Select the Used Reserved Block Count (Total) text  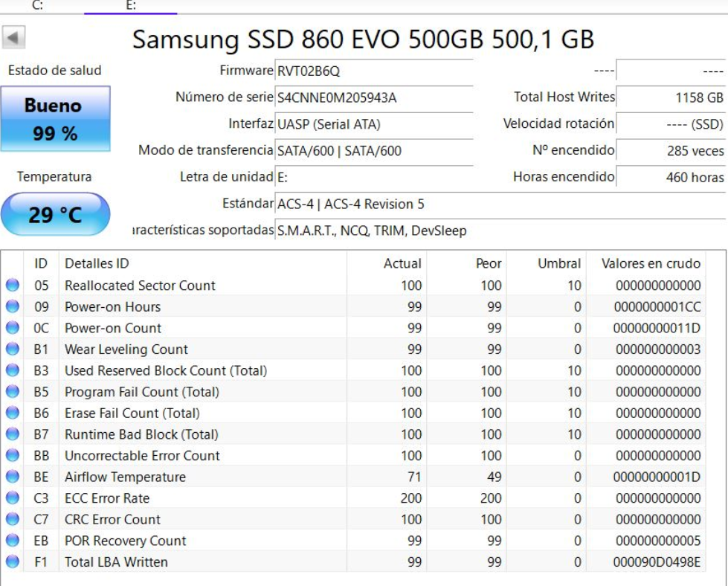[x=166, y=370]
